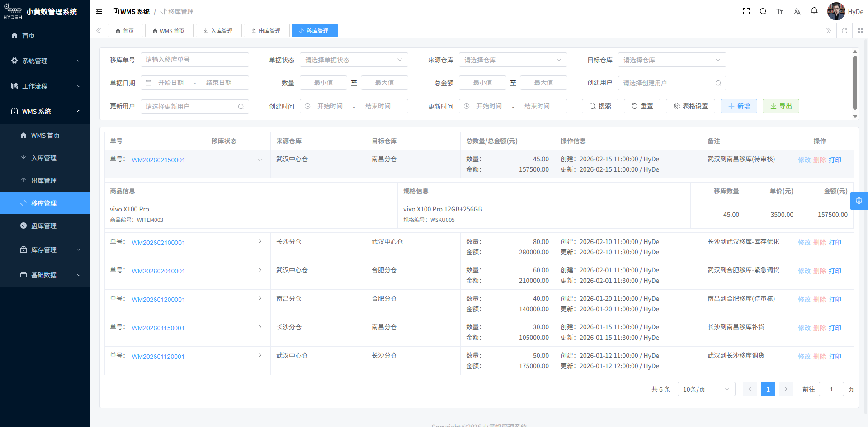Expand row WM202601150001 details
Image resolution: width=868 pixels, height=427 pixels.
pos(260,327)
